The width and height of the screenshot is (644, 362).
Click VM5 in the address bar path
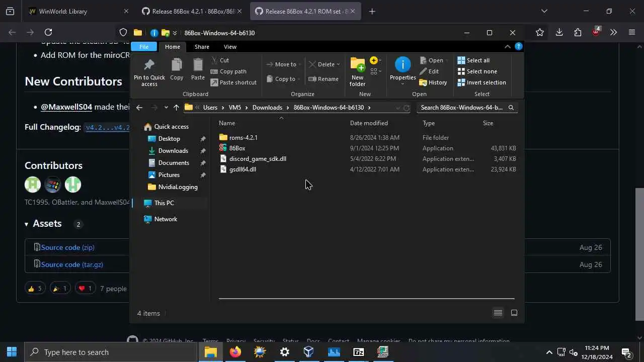[x=235, y=108]
